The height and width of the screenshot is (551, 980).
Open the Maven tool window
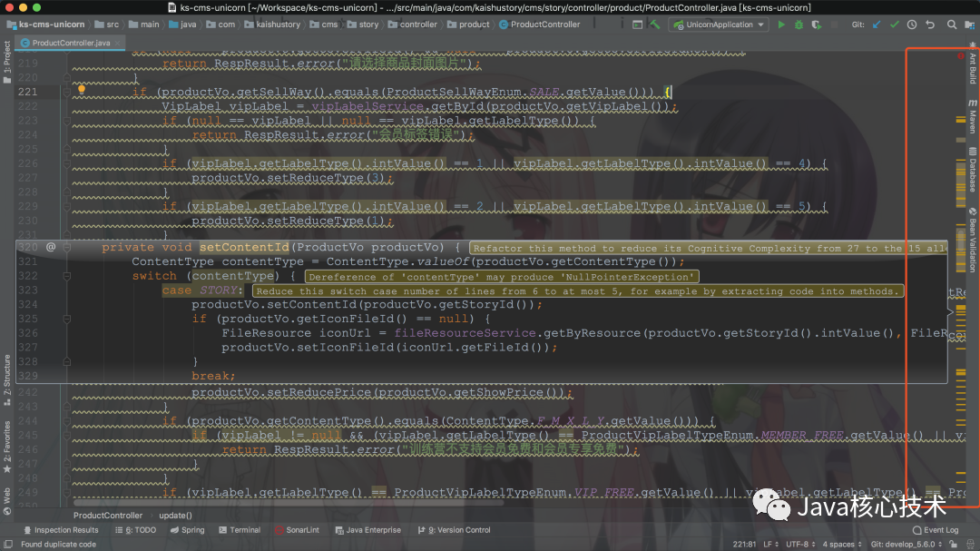973,116
